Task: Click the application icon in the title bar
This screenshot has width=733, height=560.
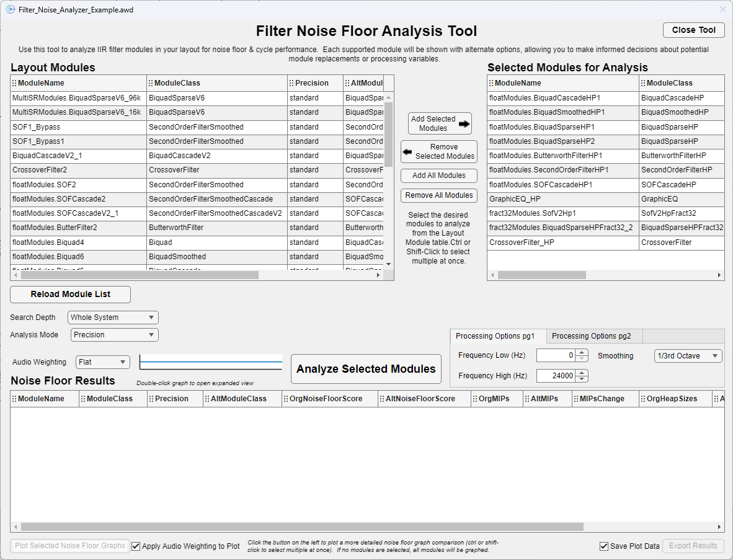Action: tap(11, 9)
